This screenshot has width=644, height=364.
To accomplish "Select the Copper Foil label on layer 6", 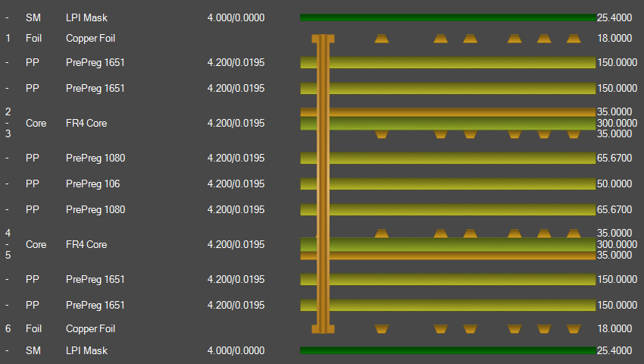I will coord(90,328).
